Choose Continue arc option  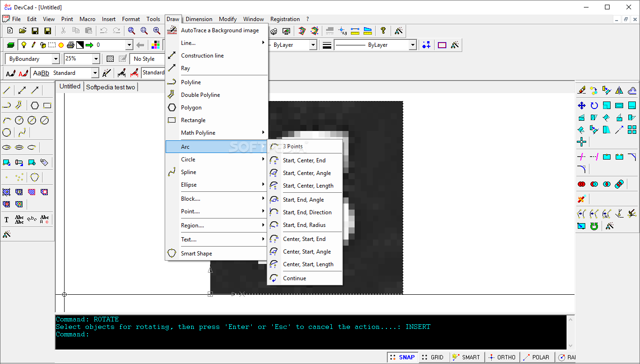pyautogui.click(x=305, y=278)
